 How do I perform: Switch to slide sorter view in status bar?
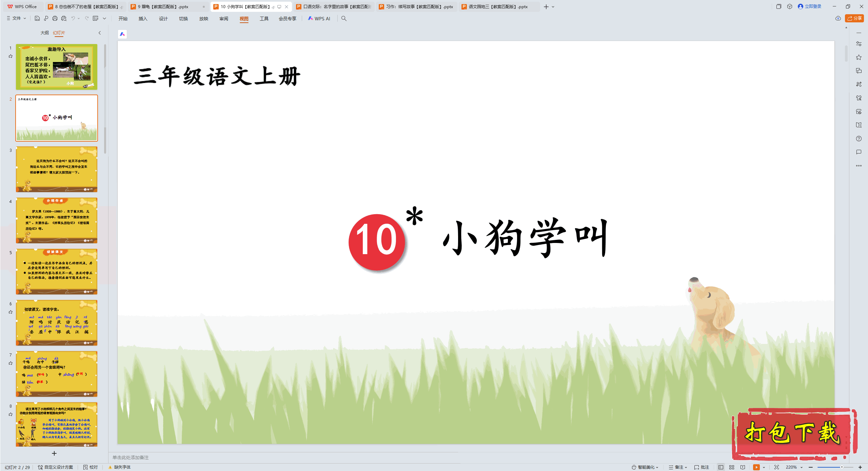[732, 467]
